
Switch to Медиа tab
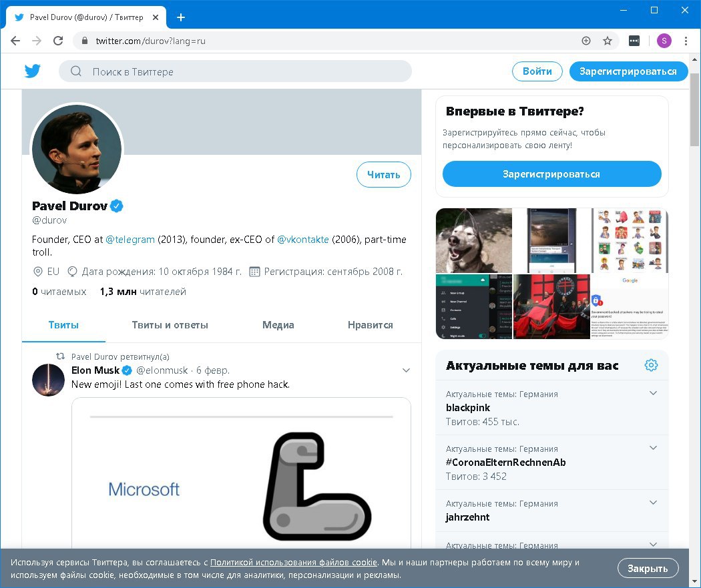[278, 325]
